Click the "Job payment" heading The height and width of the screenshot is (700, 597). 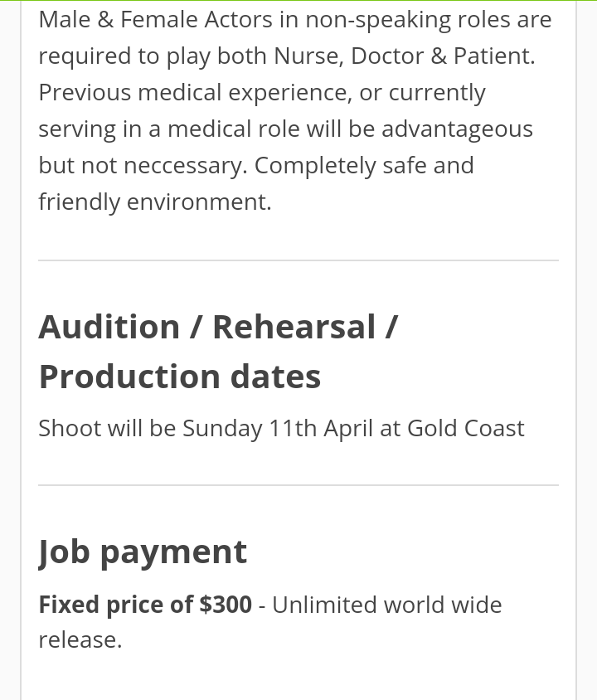click(143, 552)
